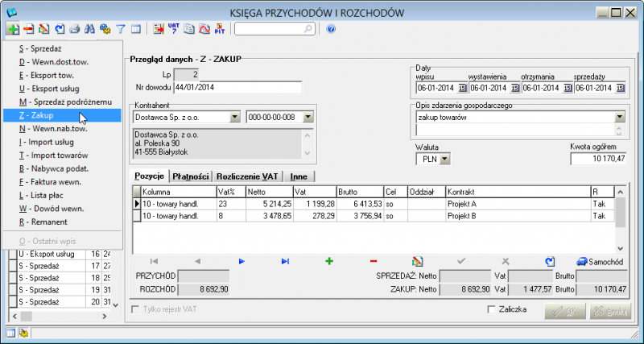Choose 'E - Eksport tow.' menu entry
The height and width of the screenshot is (344, 644).
tap(62, 75)
